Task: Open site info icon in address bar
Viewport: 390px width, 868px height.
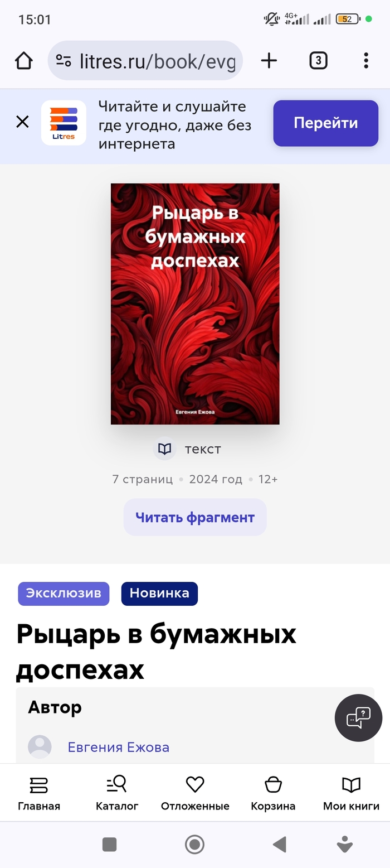Action: [x=64, y=61]
